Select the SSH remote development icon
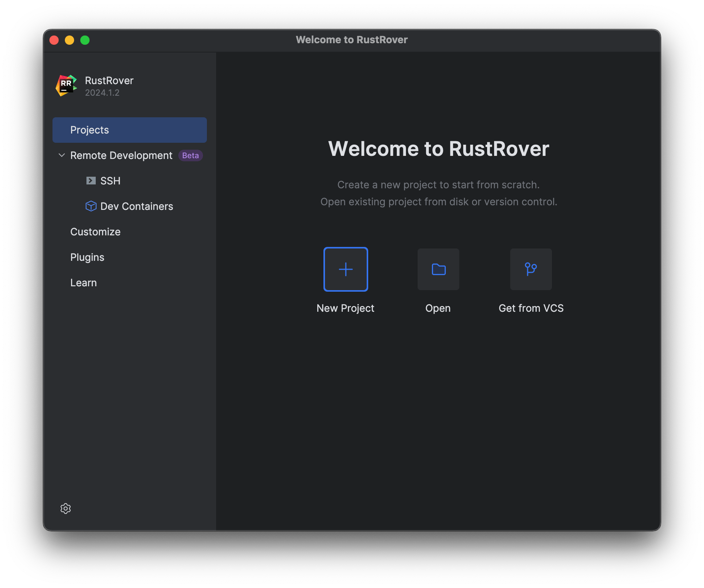704x588 pixels. pyautogui.click(x=91, y=181)
